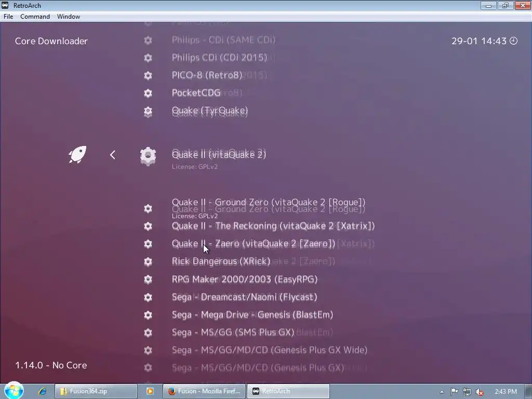532x399 pixels.
Task: Click gear icon beside RPG Maker 2000/2003
Action: 148,279
